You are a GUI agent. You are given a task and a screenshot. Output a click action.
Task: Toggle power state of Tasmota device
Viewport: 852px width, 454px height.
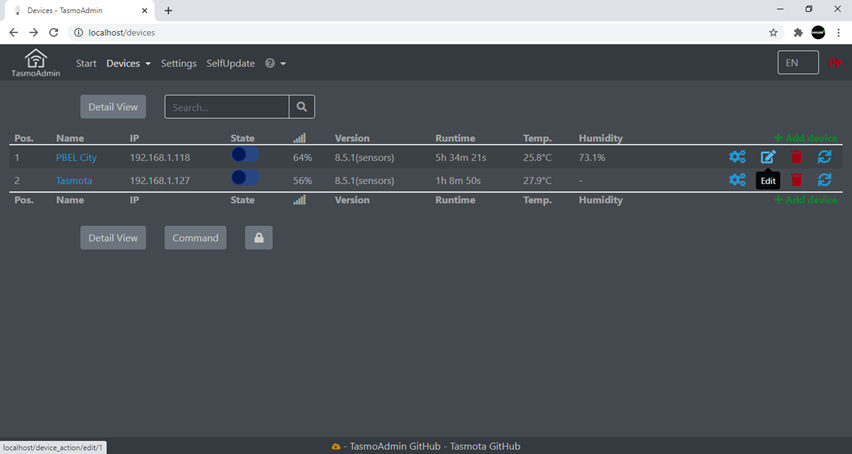[245, 178]
